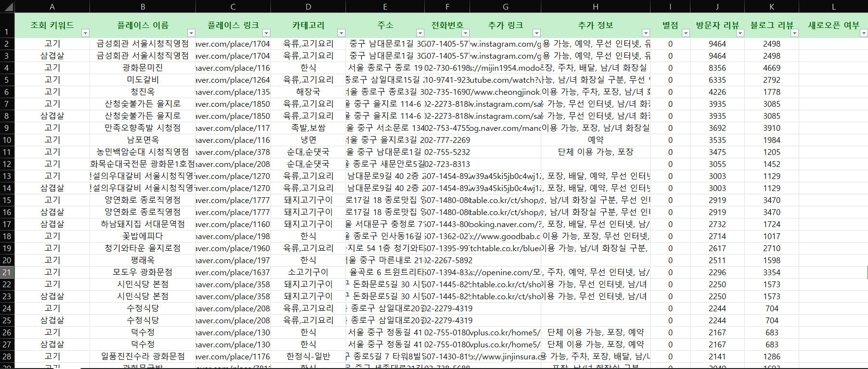Expand the 카테고리 filter dropdown arrow
Viewport: 868px width, 369px height.
pyautogui.click(x=341, y=33)
